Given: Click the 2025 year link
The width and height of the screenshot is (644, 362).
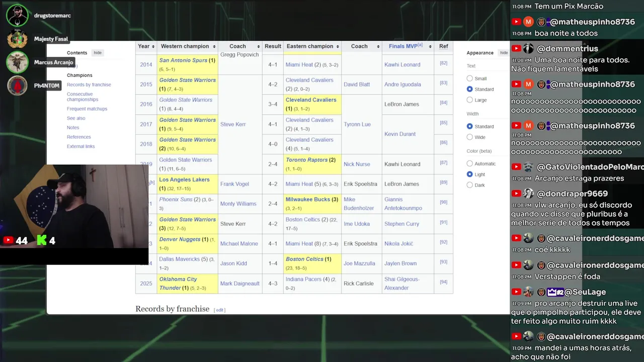Looking at the screenshot, I should point(146,284).
